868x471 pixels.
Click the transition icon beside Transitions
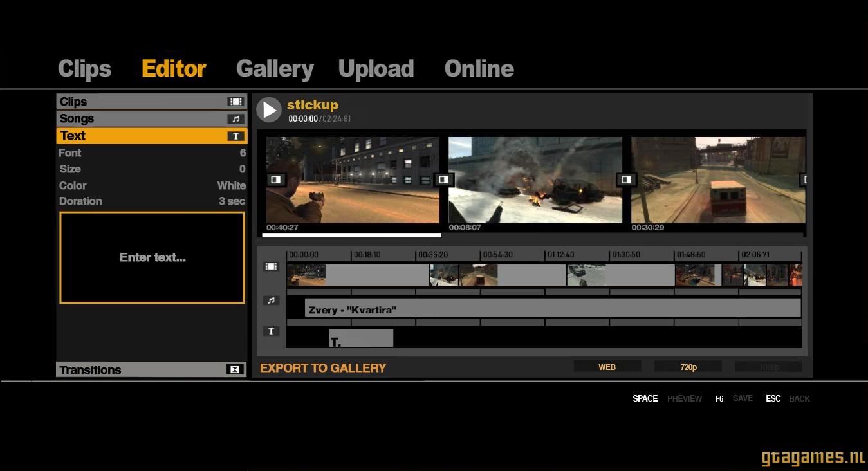235,369
